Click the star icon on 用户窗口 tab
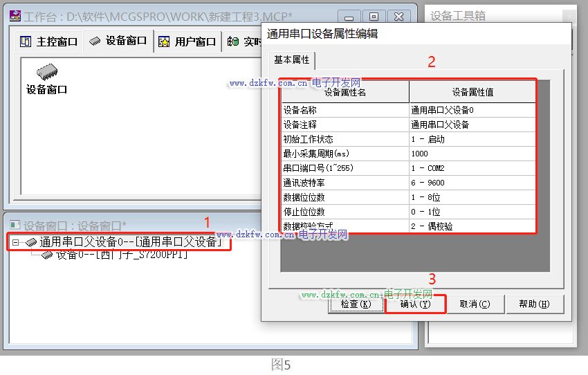 [x=164, y=42]
